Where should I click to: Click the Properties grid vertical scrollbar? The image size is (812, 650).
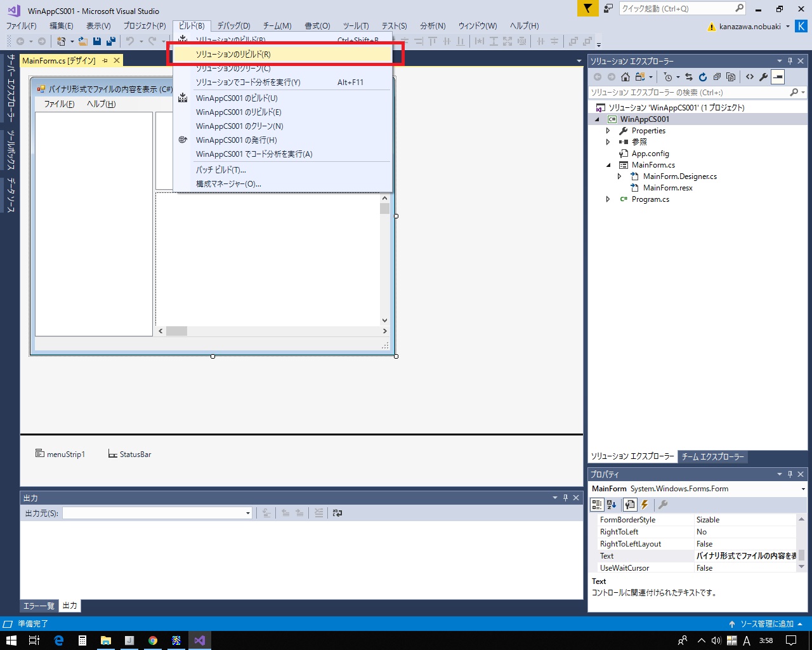pos(801,543)
